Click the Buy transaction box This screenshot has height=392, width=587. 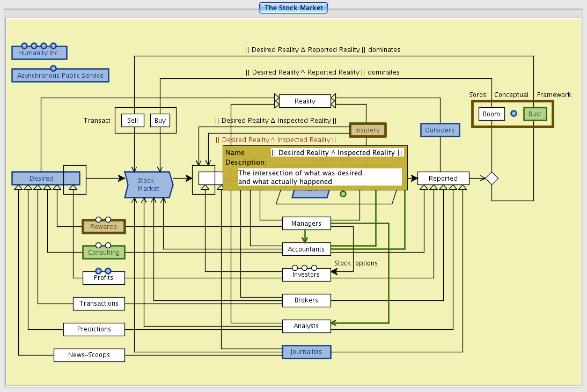click(x=160, y=121)
